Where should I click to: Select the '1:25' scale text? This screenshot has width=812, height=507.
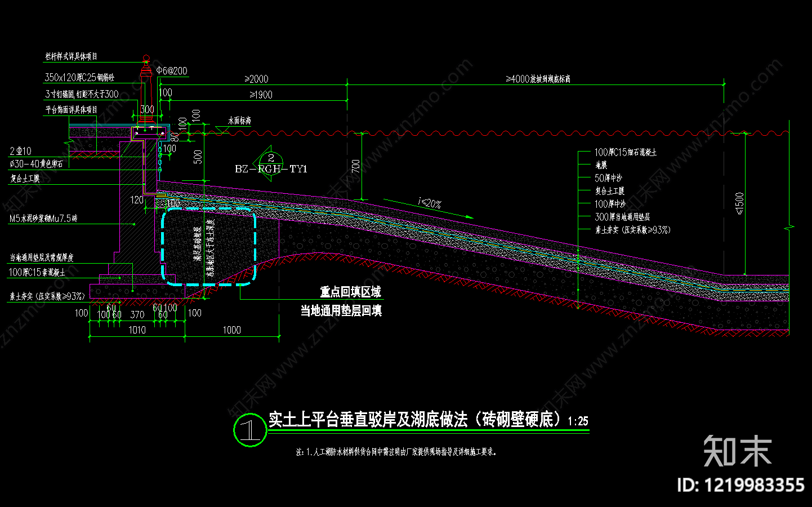click(x=578, y=421)
